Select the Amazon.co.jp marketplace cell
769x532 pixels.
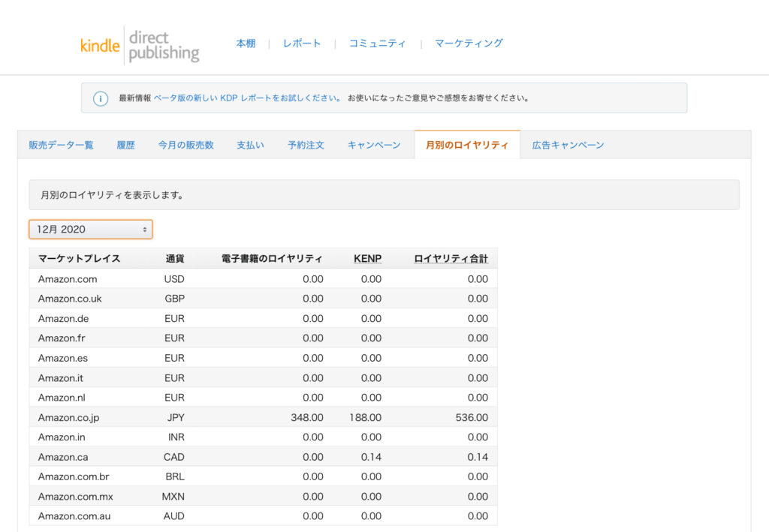click(x=68, y=418)
